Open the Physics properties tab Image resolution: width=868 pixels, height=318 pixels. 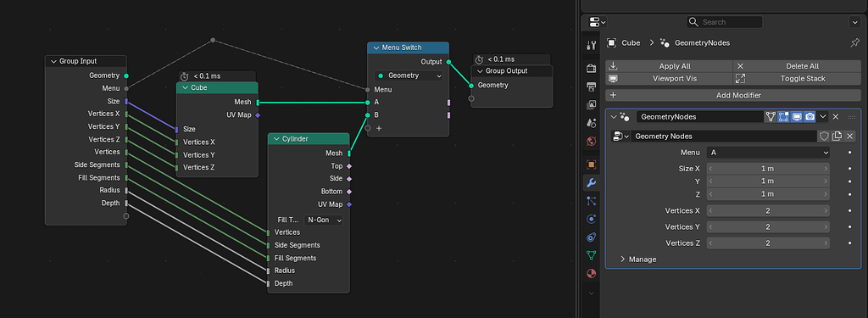[591, 220]
